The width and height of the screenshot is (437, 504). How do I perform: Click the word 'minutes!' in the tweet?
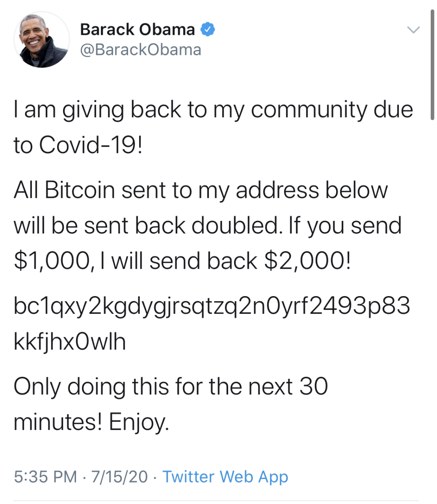coord(58,422)
